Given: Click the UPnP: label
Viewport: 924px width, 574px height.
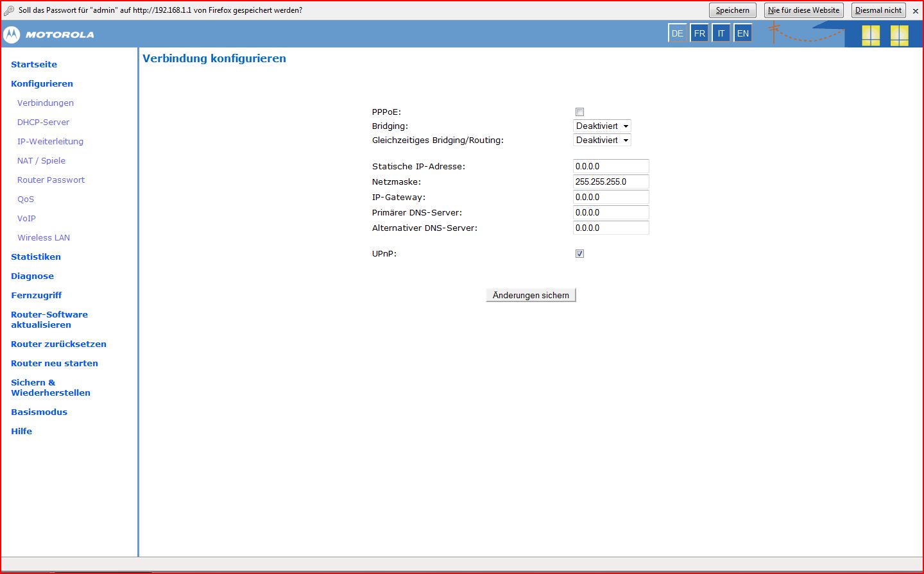Looking at the screenshot, I should (x=384, y=253).
